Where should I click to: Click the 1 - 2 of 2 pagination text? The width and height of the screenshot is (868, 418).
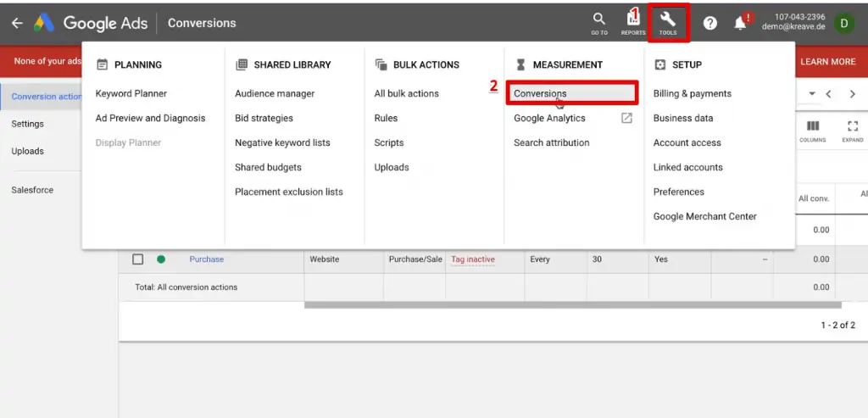point(837,325)
